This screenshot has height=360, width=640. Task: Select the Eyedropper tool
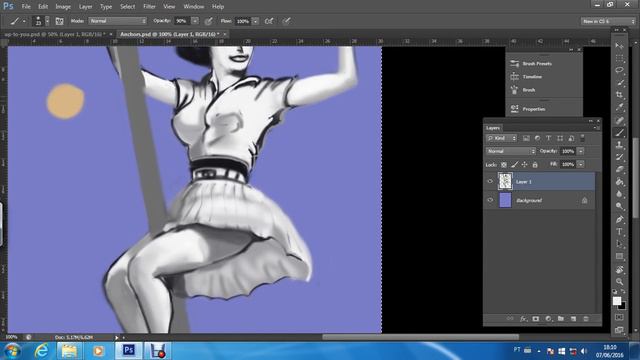619,107
